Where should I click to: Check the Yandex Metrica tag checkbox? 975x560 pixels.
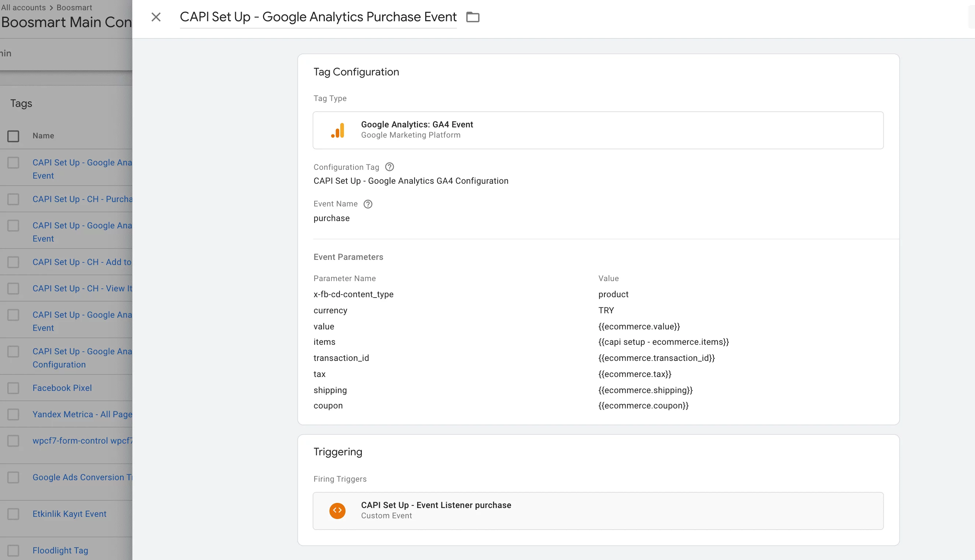pyautogui.click(x=14, y=414)
